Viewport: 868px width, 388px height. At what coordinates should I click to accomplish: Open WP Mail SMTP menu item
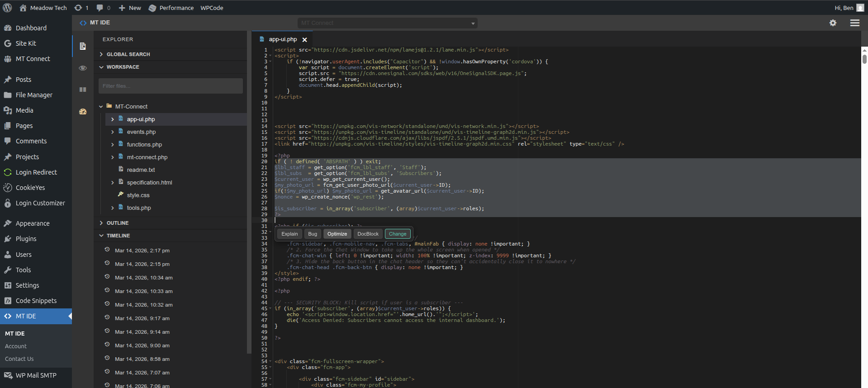(36, 375)
